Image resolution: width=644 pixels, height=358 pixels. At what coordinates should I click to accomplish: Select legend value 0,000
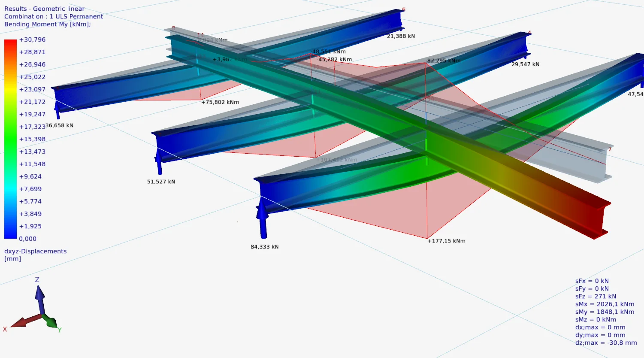[28, 239]
